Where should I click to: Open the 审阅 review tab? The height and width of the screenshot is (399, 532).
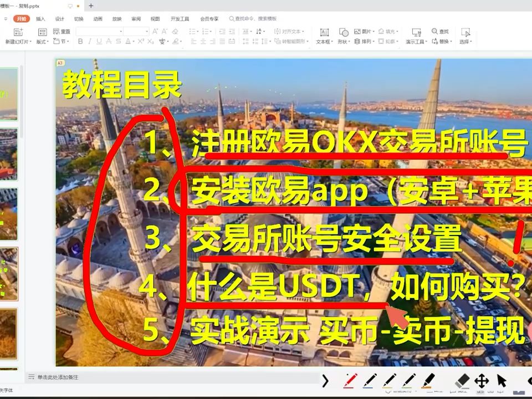(x=136, y=19)
